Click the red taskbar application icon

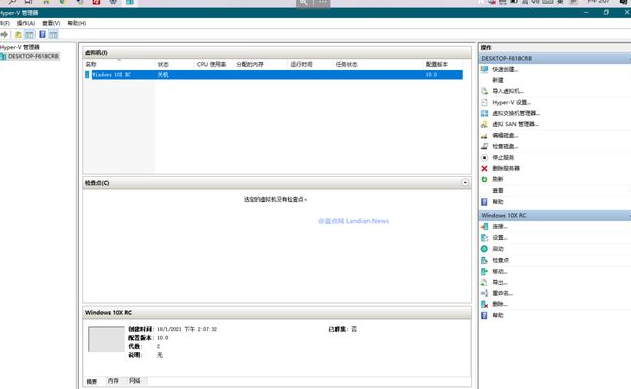click(96, 2)
